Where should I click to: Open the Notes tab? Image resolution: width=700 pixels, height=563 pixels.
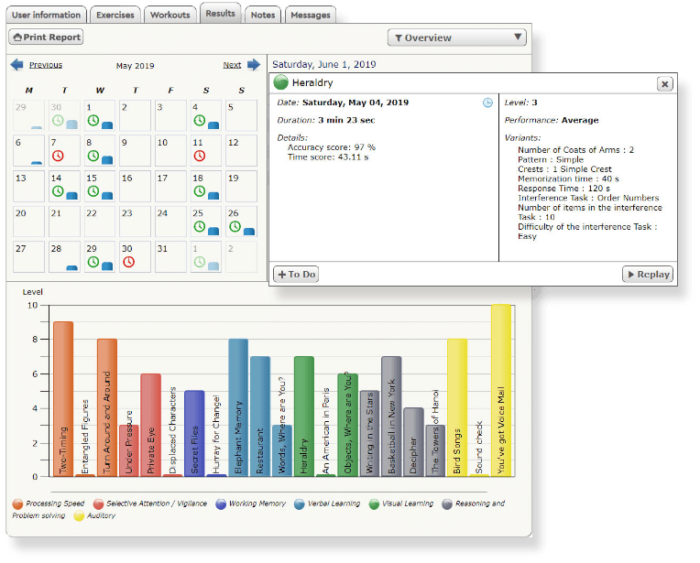[263, 15]
